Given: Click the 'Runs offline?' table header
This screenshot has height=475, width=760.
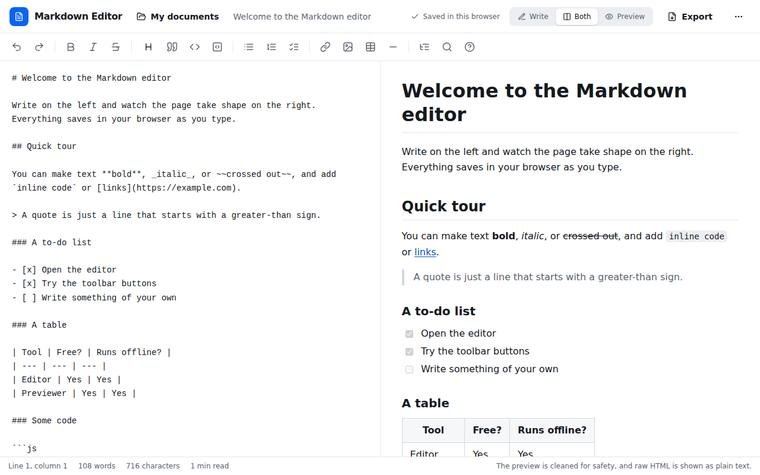Looking at the screenshot, I should pos(552,430).
